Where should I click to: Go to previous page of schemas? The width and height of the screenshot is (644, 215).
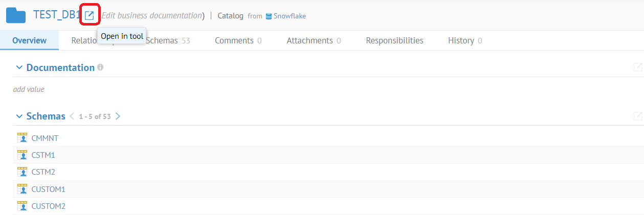(72, 116)
